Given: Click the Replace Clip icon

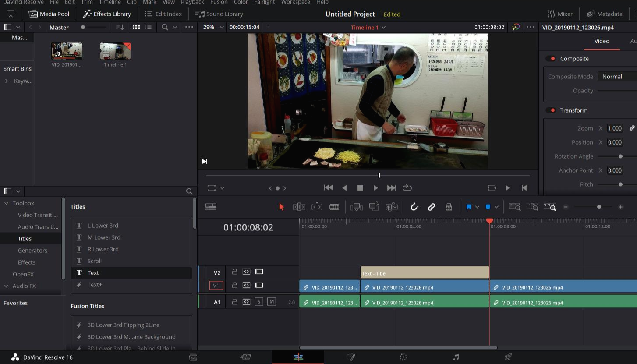Looking at the screenshot, I should [x=391, y=207].
